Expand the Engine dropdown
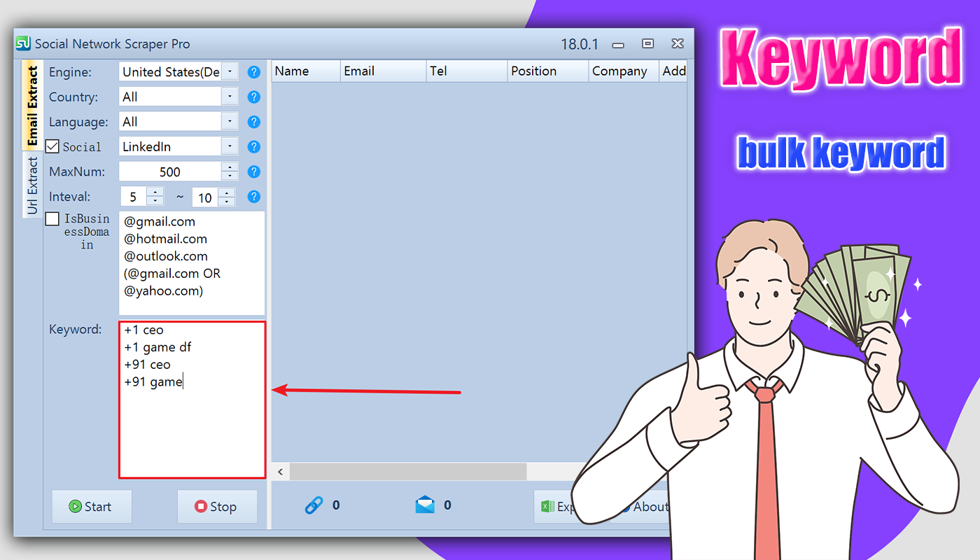 click(x=230, y=71)
